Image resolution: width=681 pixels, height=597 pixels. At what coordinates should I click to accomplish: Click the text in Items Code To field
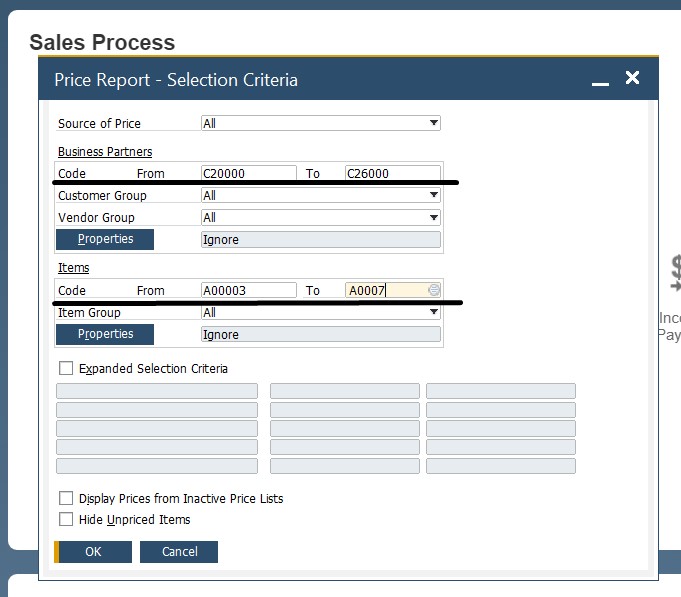(368, 290)
